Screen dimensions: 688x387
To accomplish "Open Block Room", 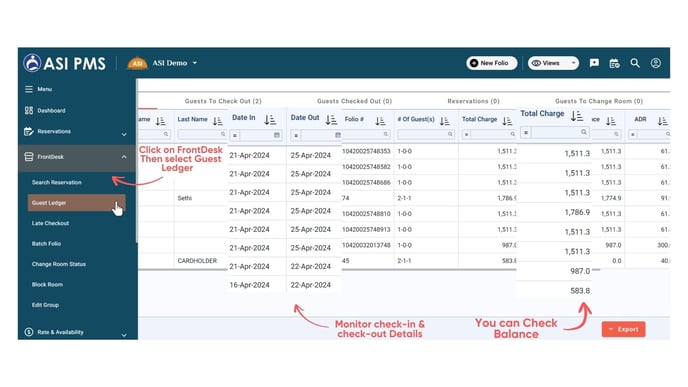I will coord(47,284).
